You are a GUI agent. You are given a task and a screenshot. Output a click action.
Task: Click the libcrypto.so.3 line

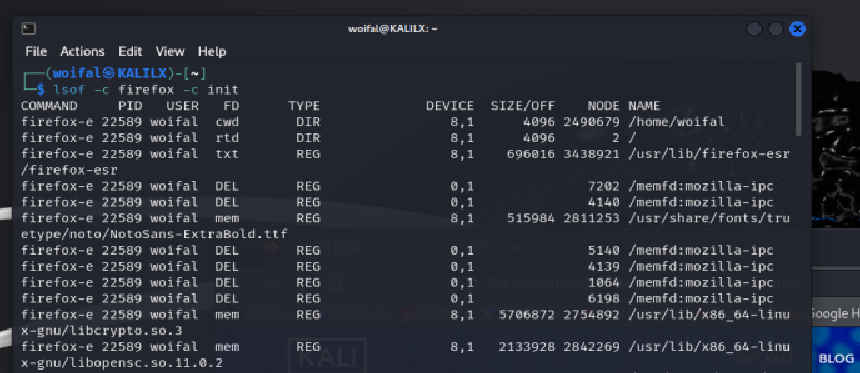coord(101,331)
